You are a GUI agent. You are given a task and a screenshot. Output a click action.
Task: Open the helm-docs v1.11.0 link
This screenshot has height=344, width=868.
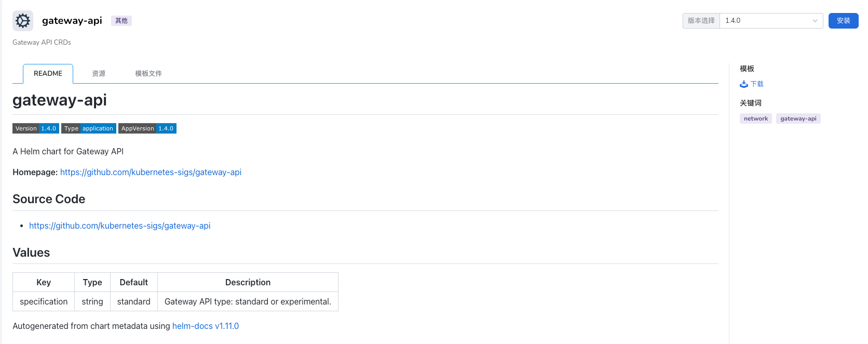pos(206,326)
